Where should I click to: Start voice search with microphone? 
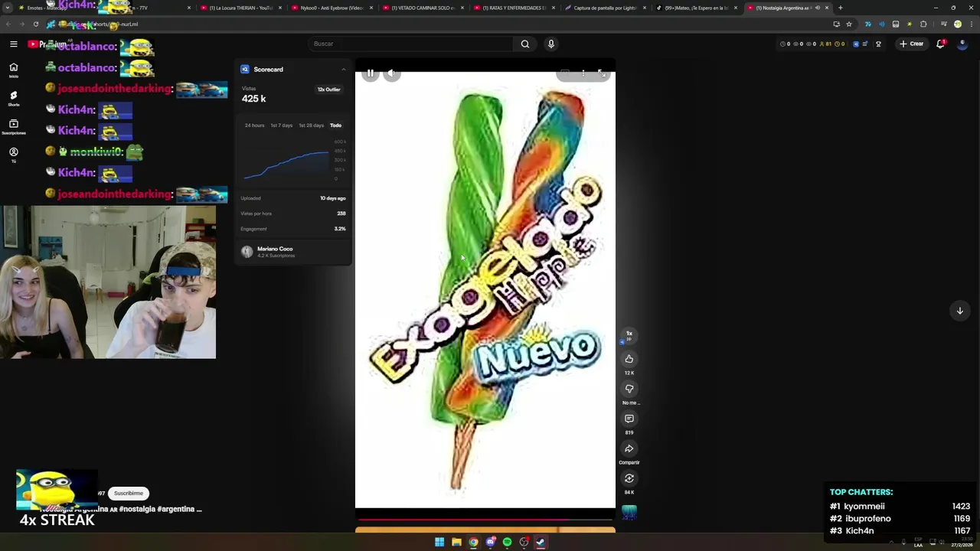(550, 44)
